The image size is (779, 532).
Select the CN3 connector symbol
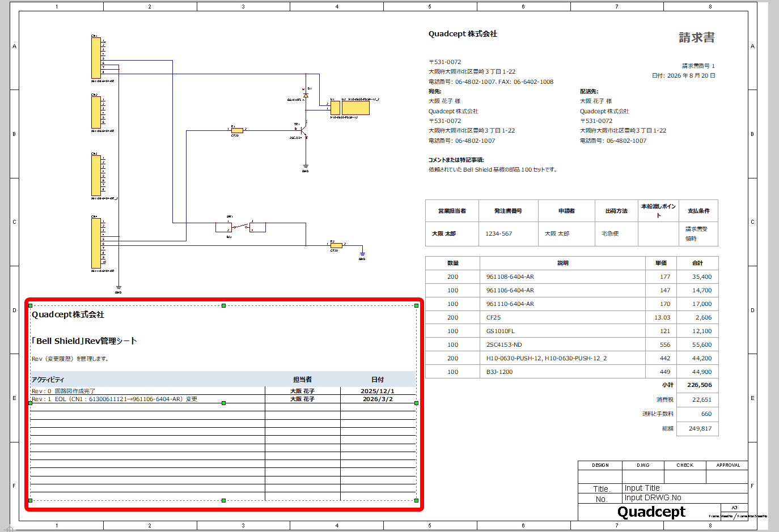pos(96,176)
